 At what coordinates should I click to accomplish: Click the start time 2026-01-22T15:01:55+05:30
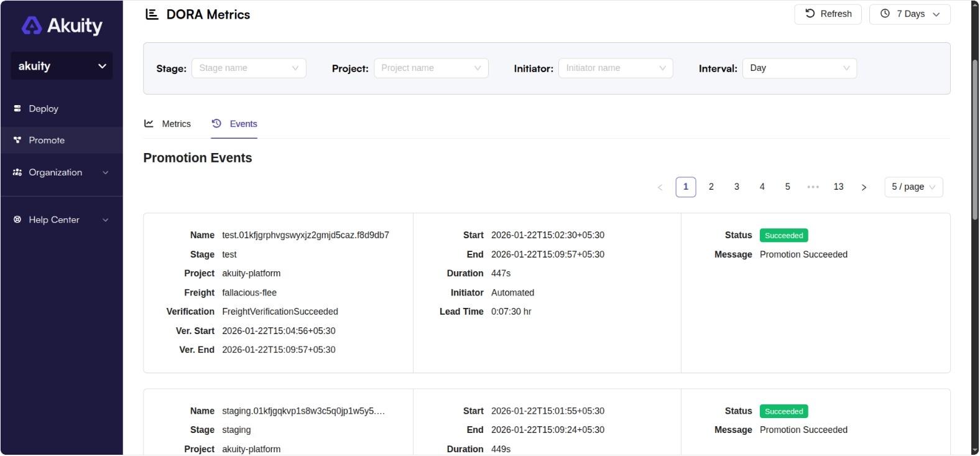click(x=548, y=411)
